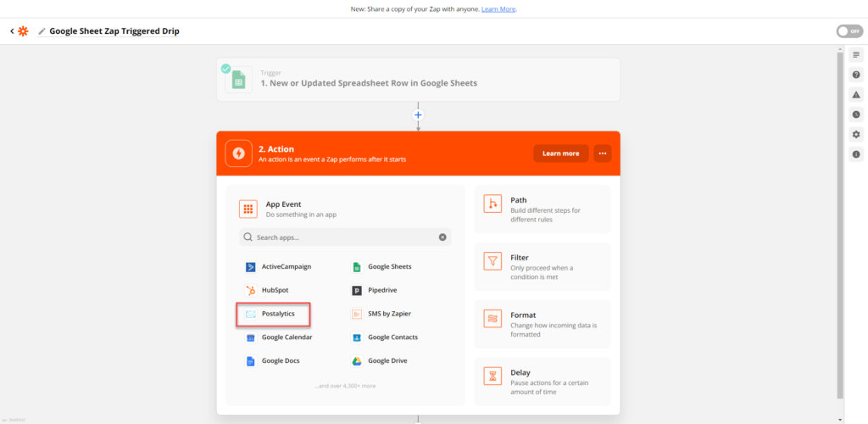Select the Google Contacts app

pyautogui.click(x=385, y=338)
